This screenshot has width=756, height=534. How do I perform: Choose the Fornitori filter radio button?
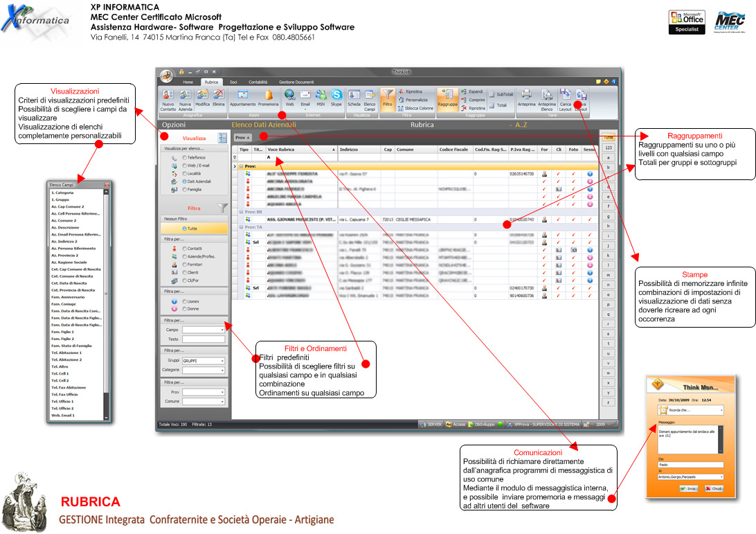click(x=185, y=264)
